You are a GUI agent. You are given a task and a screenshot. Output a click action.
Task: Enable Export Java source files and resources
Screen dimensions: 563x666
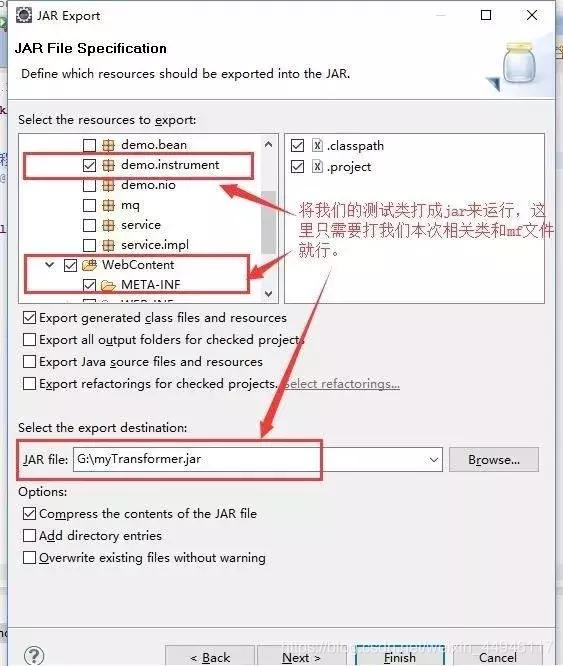coord(29,362)
